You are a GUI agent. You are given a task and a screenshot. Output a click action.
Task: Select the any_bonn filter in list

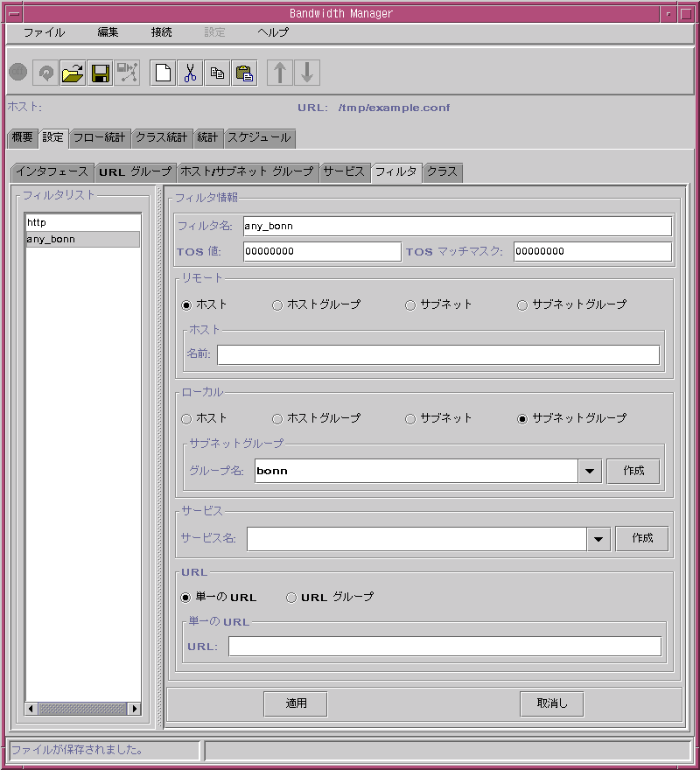point(82,239)
